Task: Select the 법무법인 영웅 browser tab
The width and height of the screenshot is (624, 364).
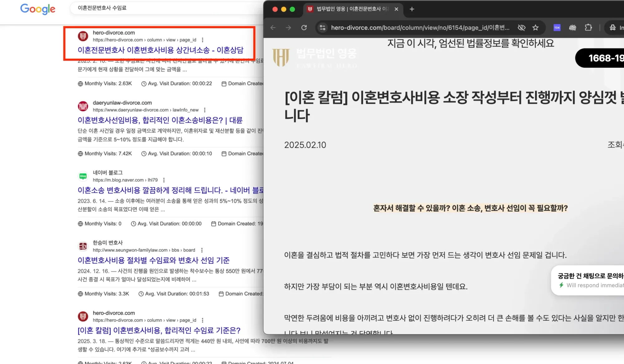Action: pos(349,9)
